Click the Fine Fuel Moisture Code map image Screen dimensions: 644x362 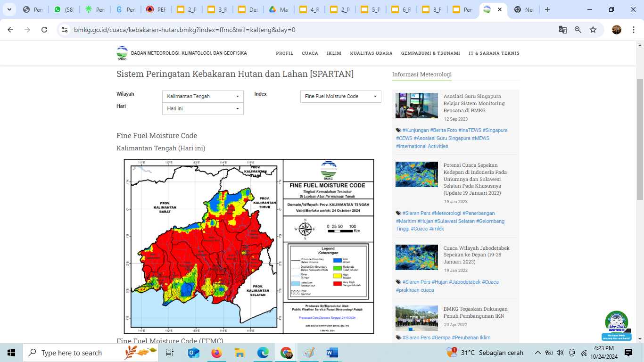[249, 246]
